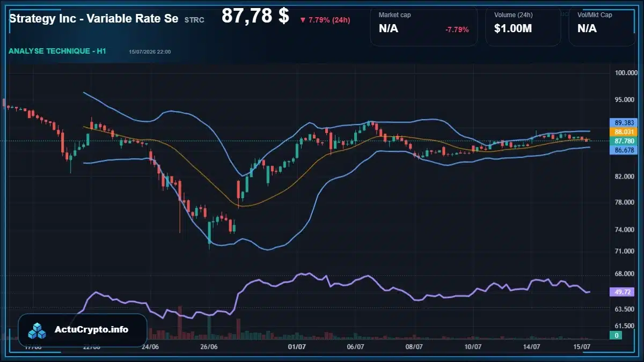Click the 26/06 date axis label
Screen dimensions: 644x362
click(209, 347)
